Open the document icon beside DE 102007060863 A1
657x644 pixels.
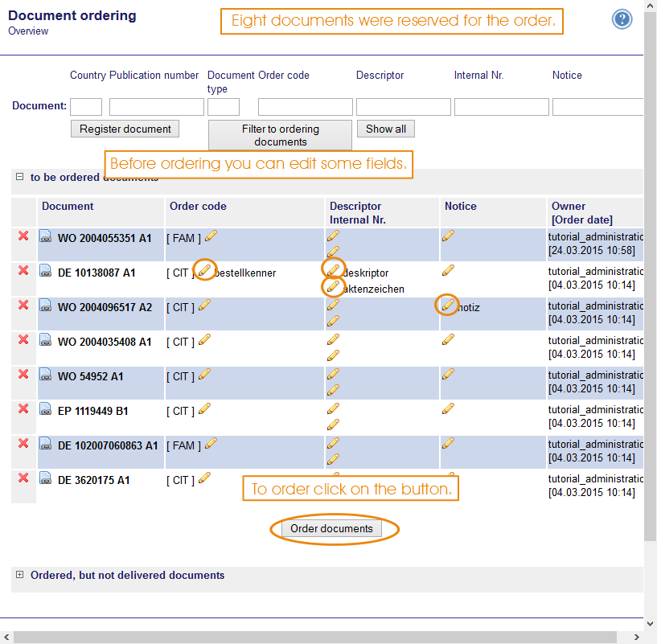tap(46, 444)
